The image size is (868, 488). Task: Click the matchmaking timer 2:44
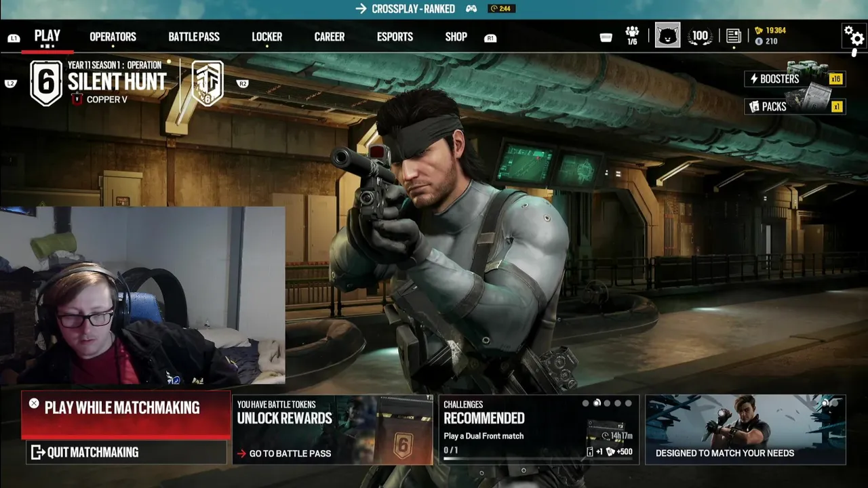pos(502,9)
